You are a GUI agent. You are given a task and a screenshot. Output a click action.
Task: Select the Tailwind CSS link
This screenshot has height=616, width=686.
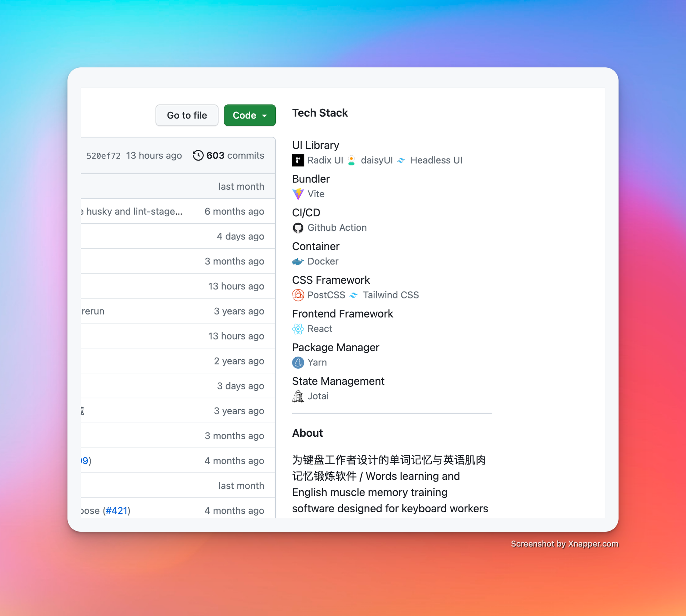click(390, 295)
